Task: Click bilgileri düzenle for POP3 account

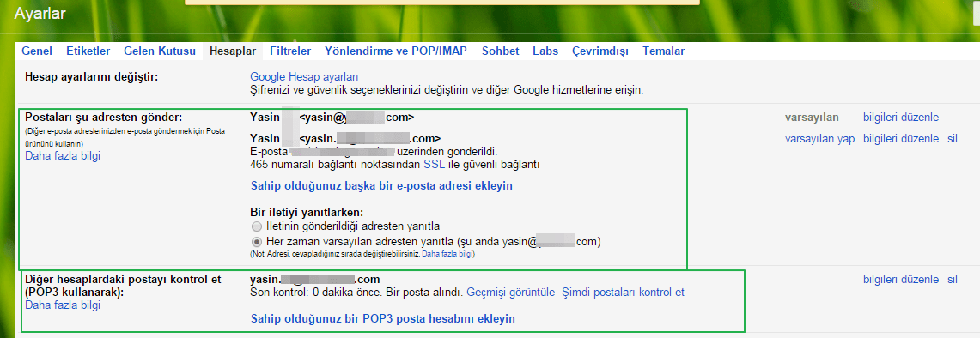Action: pyautogui.click(x=901, y=280)
